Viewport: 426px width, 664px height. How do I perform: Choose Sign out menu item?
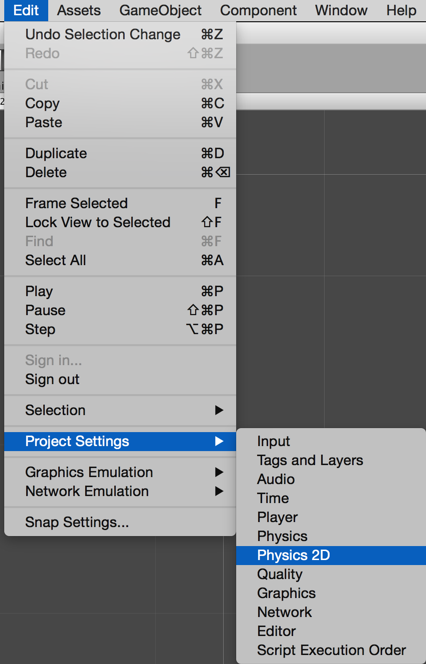click(120, 379)
